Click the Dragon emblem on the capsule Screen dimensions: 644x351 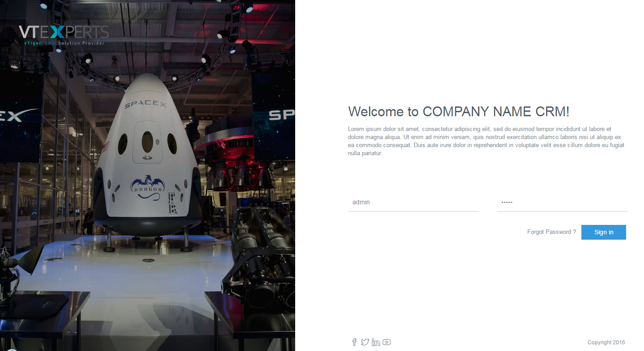tap(148, 187)
